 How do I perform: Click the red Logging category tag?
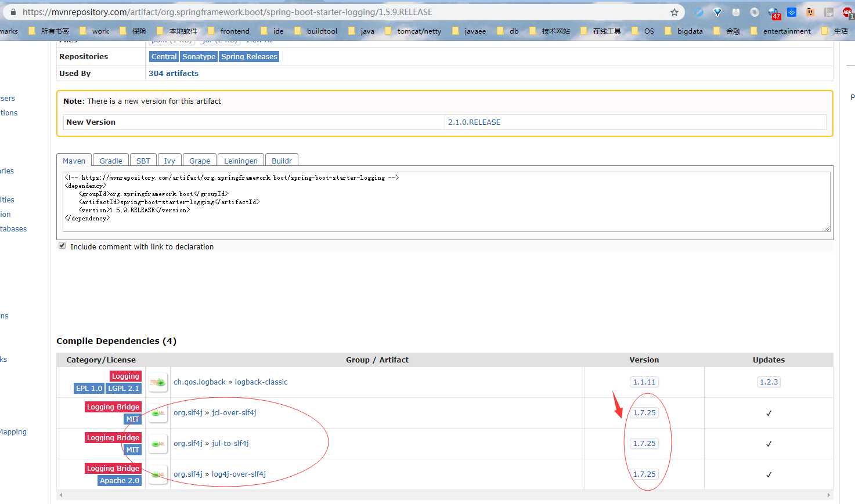(125, 376)
